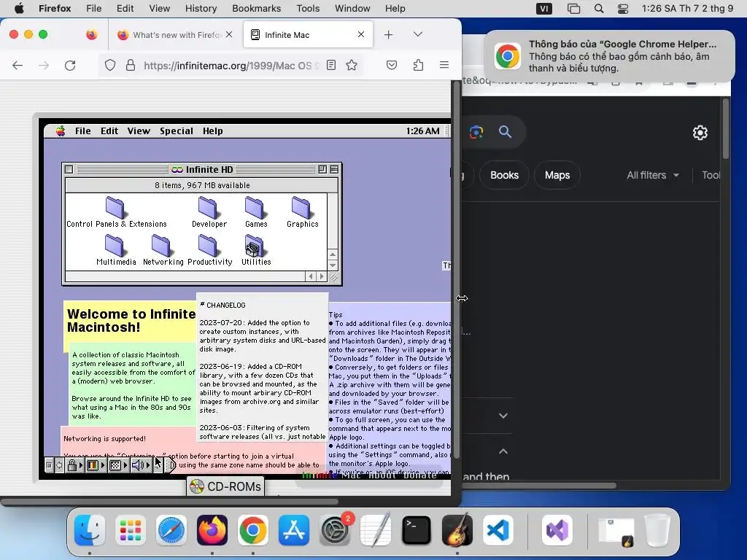
Task: Open the classic Mac Help menu
Action: click(212, 131)
